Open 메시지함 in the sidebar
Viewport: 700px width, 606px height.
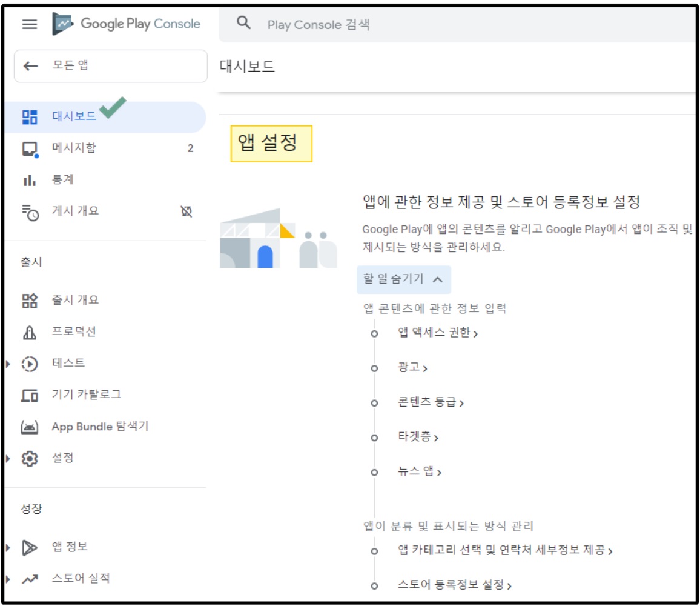click(106, 148)
